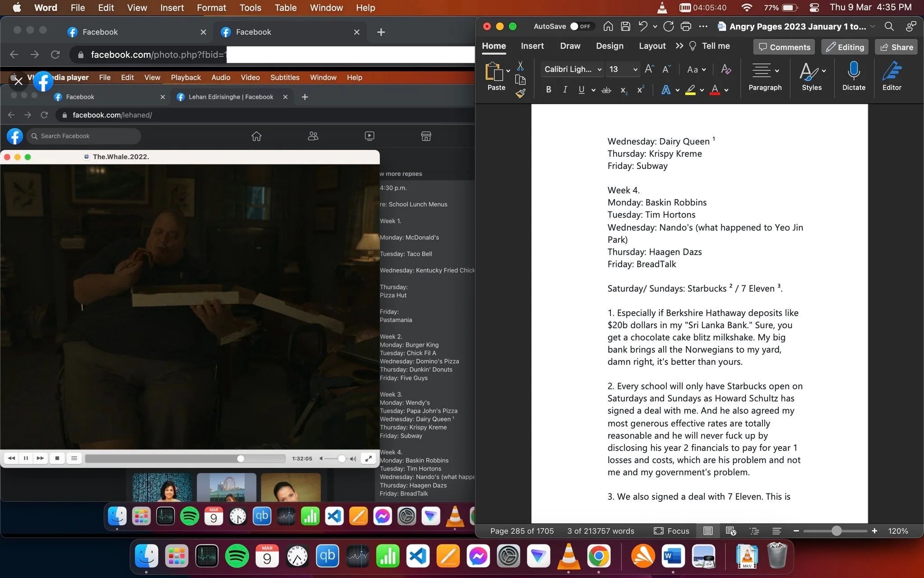This screenshot has width=924, height=578.
Task: Open Facebook Marketplace icon
Action: click(x=426, y=136)
